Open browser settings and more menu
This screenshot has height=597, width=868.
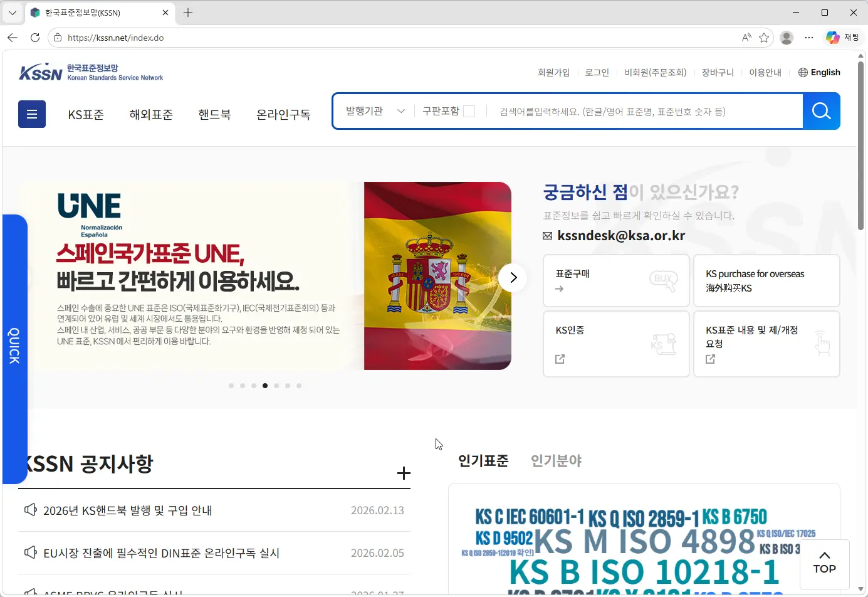[x=809, y=38]
